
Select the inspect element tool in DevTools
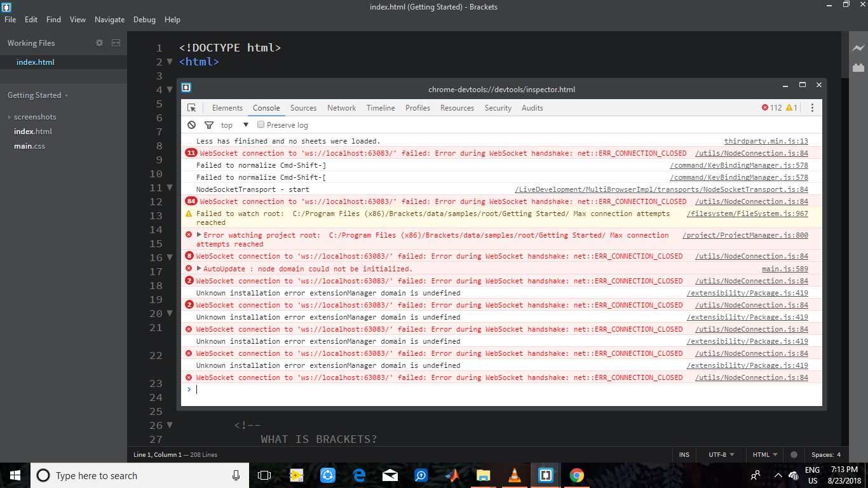(191, 108)
